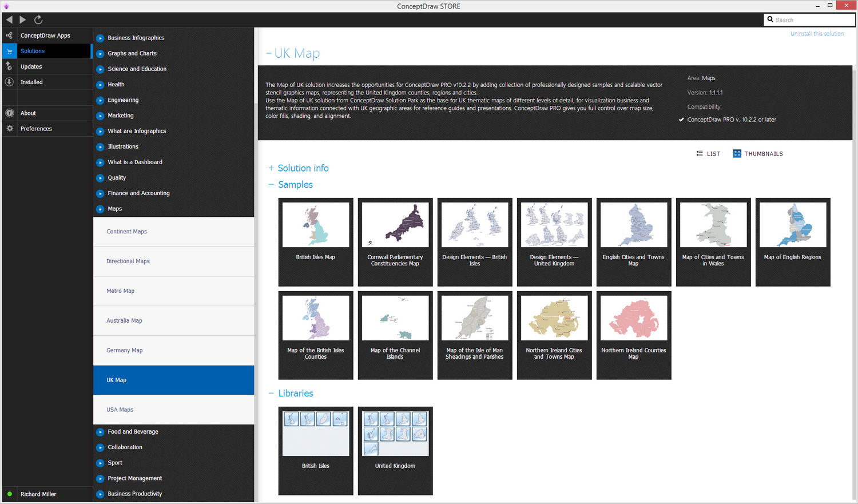Expand the Quality category
The height and width of the screenshot is (504, 858).
click(x=100, y=178)
